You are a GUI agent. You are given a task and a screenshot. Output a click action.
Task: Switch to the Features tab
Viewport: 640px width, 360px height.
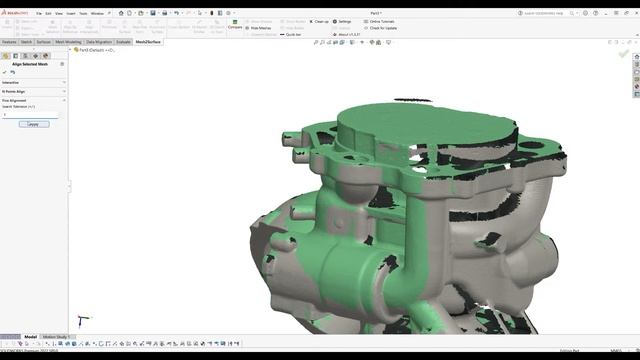click(x=9, y=42)
